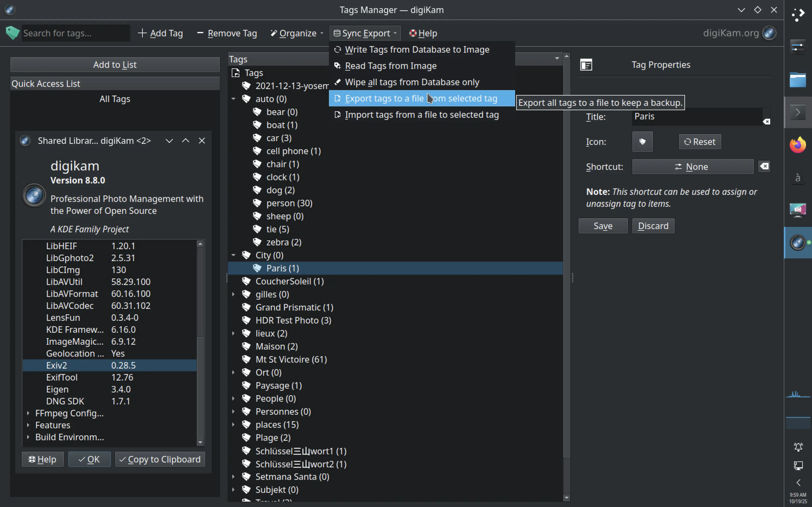Collapse the City tag branch
Image resolution: width=812 pixels, height=507 pixels.
click(233, 255)
